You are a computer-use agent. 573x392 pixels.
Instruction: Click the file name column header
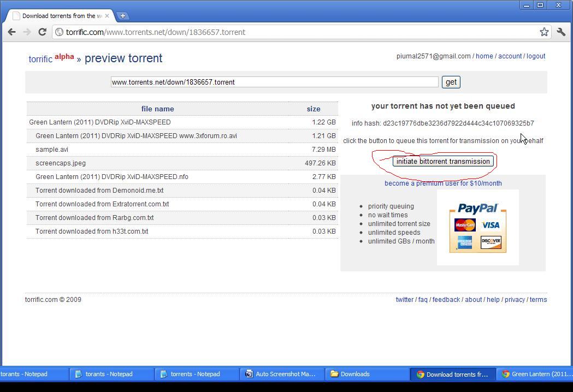coord(157,109)
